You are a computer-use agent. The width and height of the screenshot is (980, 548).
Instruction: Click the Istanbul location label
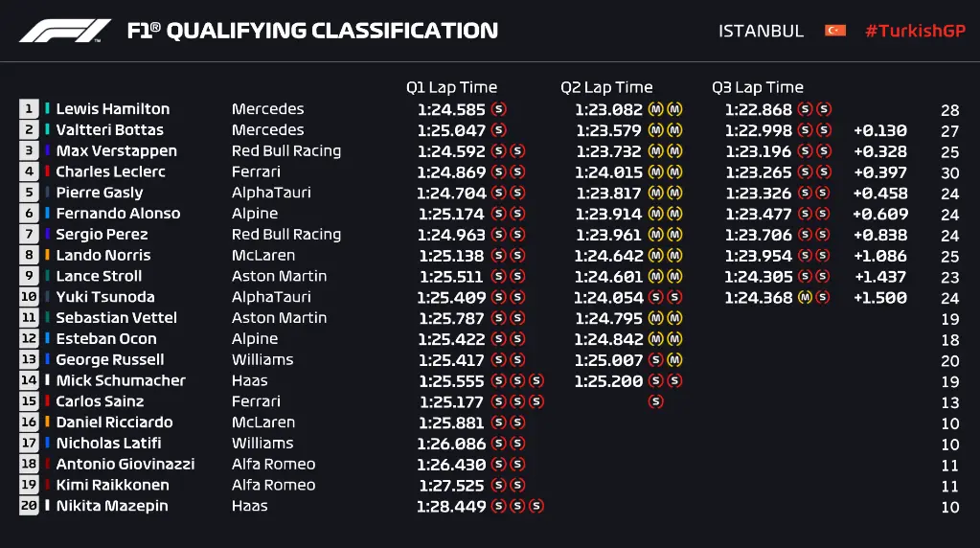pyautogui.click(x=761, y=31)
